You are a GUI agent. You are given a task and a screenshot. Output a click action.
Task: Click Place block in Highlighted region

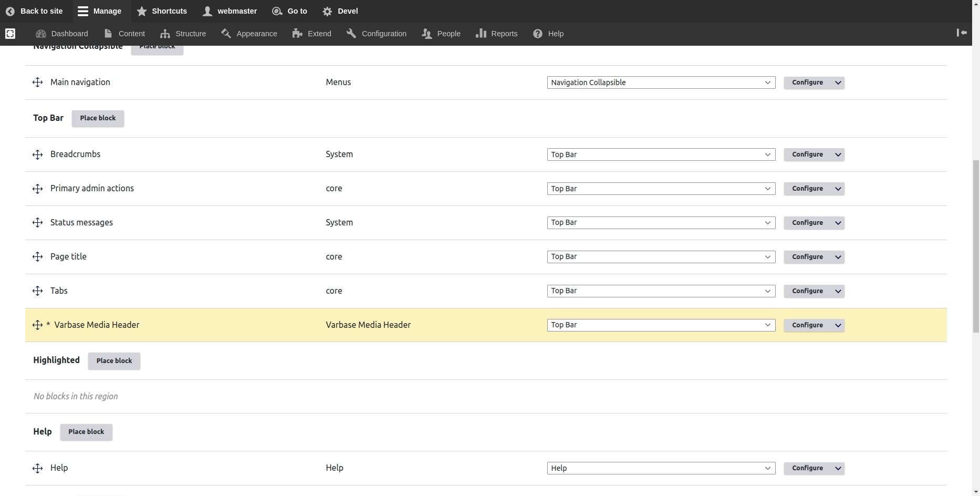(x=114, y=361)
